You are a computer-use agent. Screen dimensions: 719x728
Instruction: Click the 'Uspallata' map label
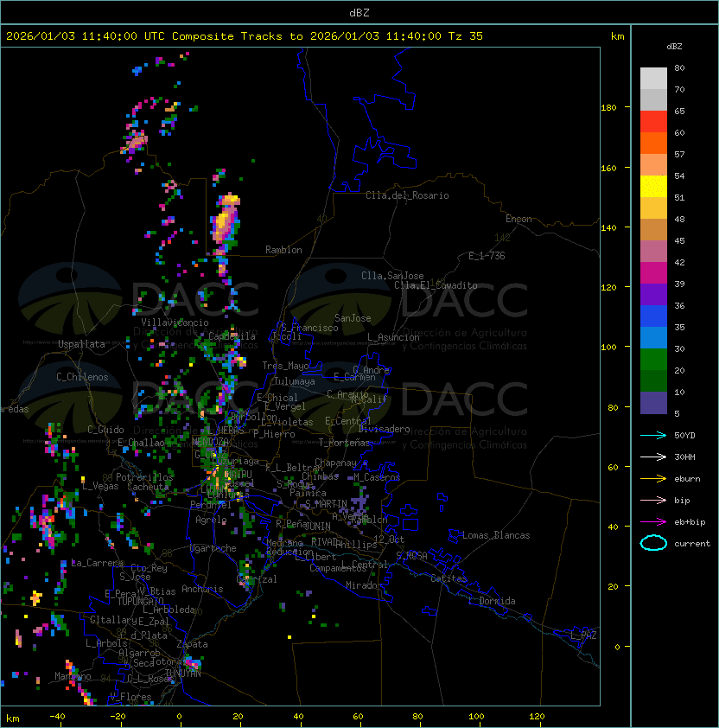81,344
